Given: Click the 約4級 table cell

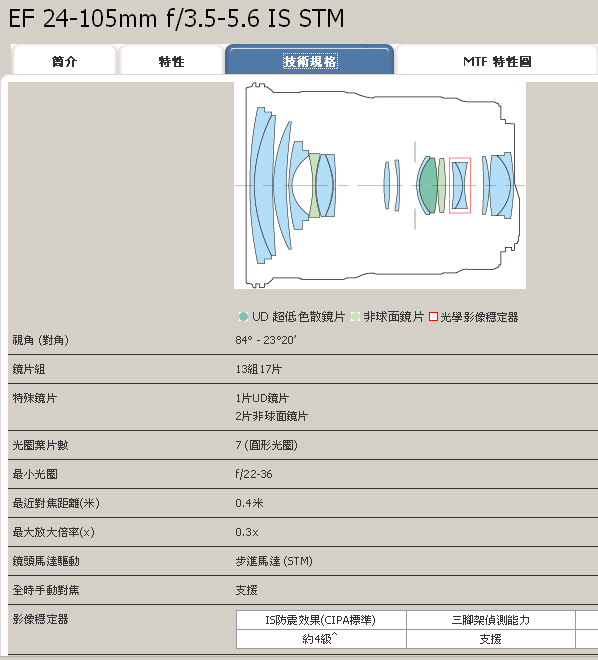Looking at the screenshot, I should (321, 639).
